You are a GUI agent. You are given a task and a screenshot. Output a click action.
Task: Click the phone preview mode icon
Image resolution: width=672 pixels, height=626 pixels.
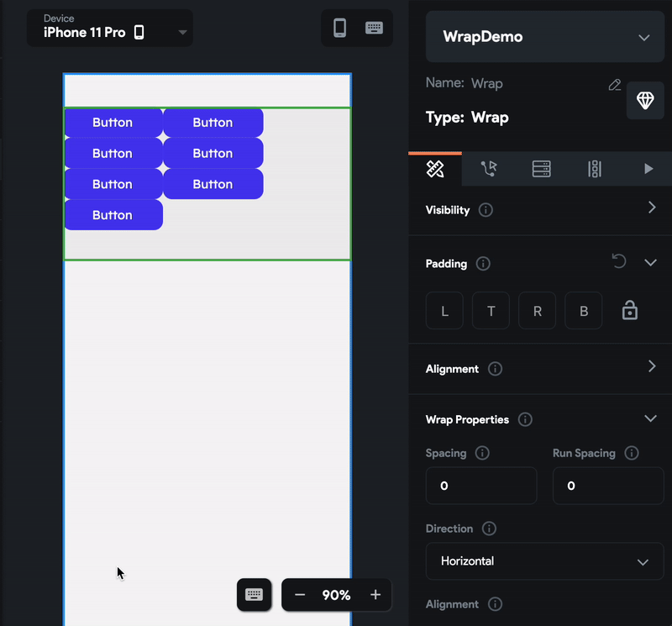pos(339,28)
